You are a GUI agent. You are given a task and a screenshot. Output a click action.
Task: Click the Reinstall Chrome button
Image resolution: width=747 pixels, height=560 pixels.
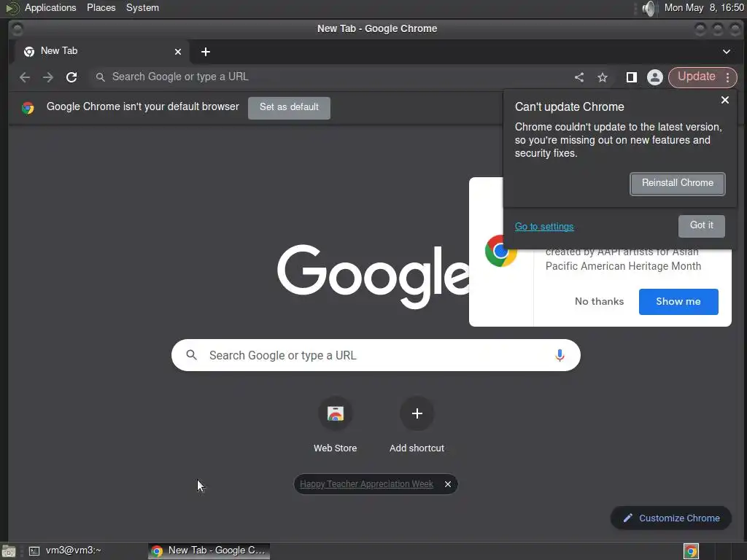click(678, 183)
